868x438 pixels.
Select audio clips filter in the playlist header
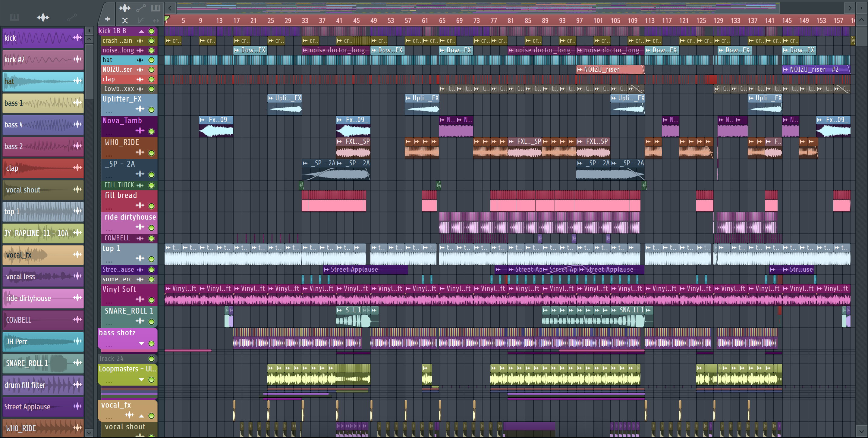pyautogui.click(x=125, y=8)
